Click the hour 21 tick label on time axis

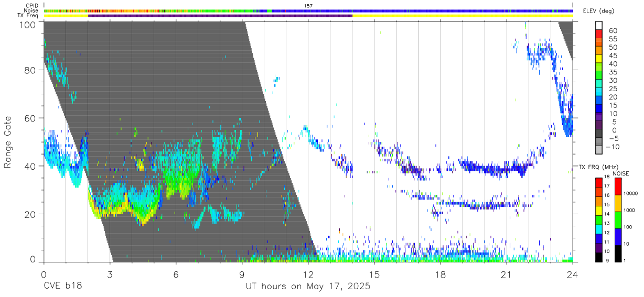507,274
